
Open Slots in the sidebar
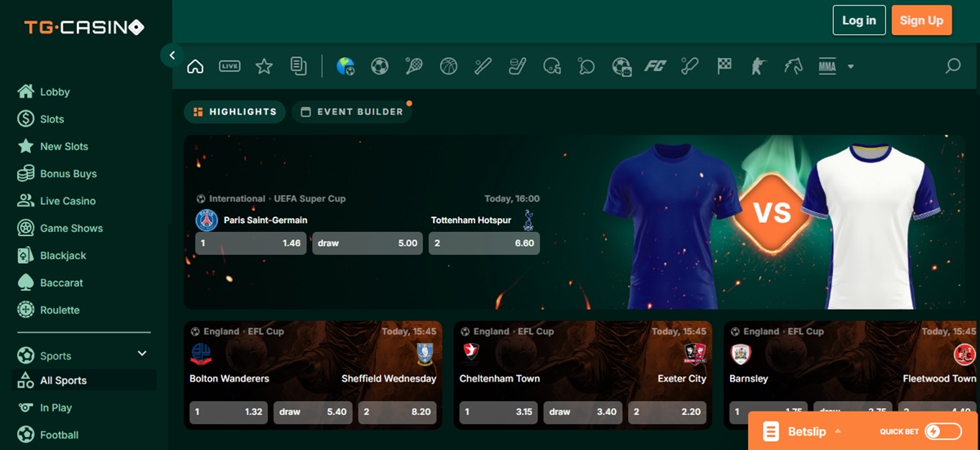pos(51,119)
